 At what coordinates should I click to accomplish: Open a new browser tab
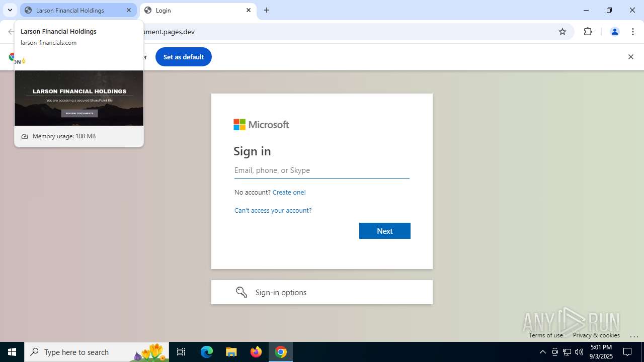(x=267, y=10)
